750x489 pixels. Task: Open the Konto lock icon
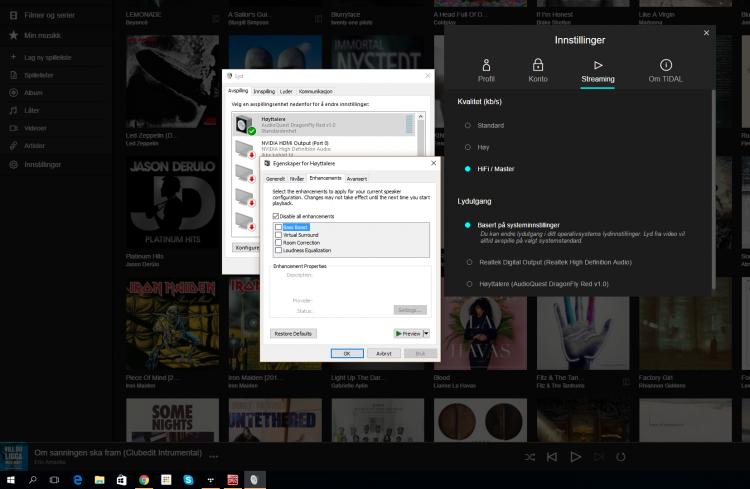point(537,65)
